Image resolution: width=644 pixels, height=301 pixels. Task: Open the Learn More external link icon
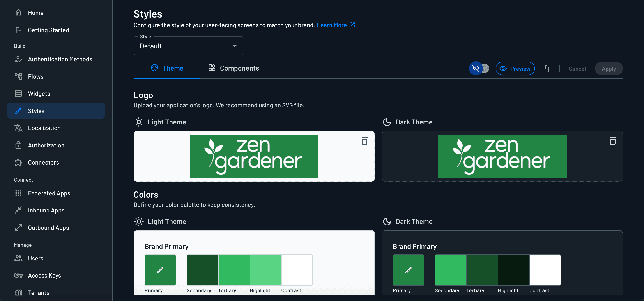(352, 25)
